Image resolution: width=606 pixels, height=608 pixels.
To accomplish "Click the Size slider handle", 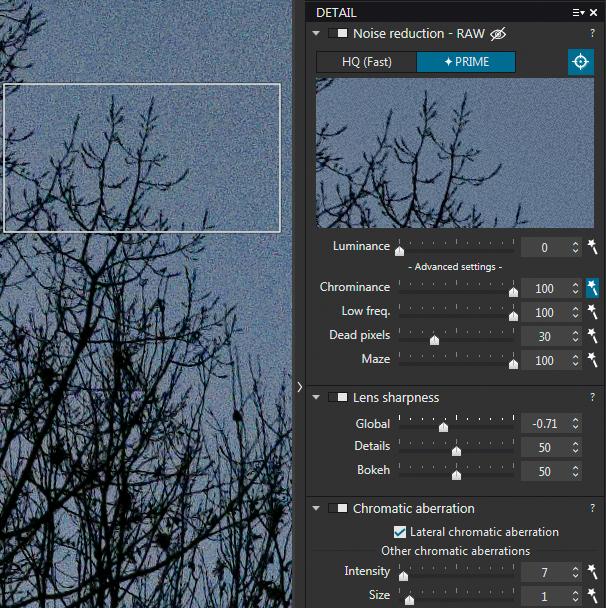I will click(409, 600).
